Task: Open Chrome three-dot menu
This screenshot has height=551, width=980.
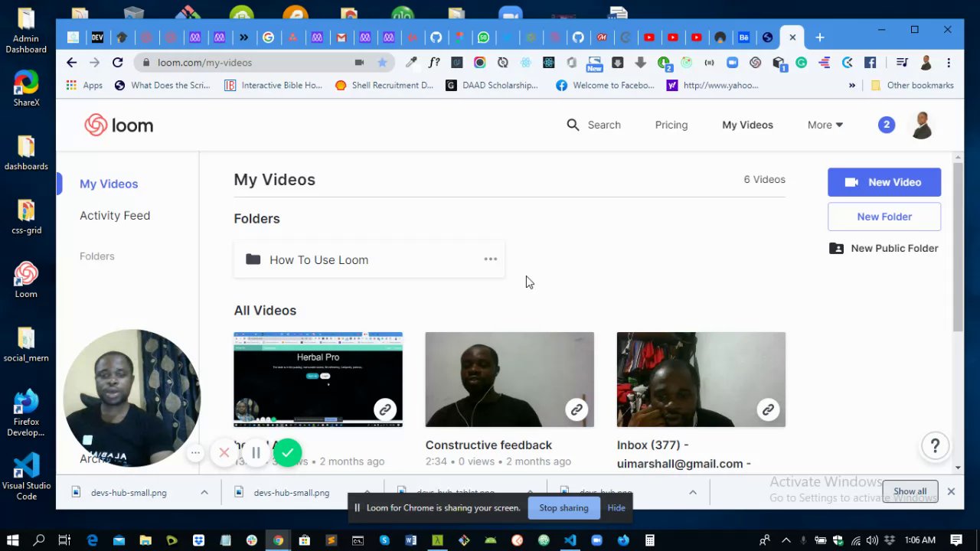Action: click(949, 63)
